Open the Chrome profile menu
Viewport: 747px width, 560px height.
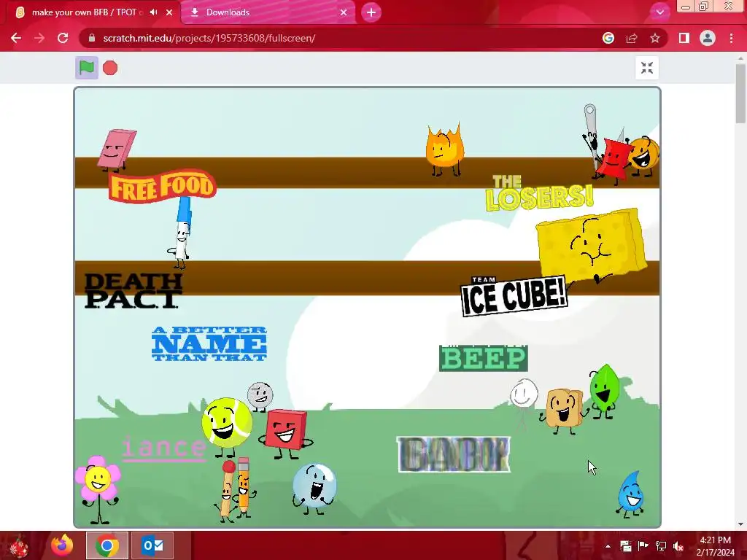point(708,38)
